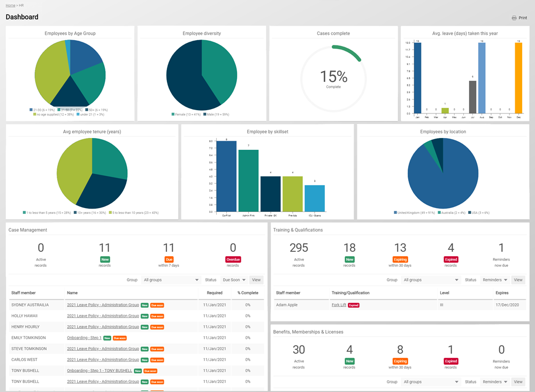535x392 pixels.
Task: Click the New badge on the first Leave Policy row
Action: coord(144,305)
